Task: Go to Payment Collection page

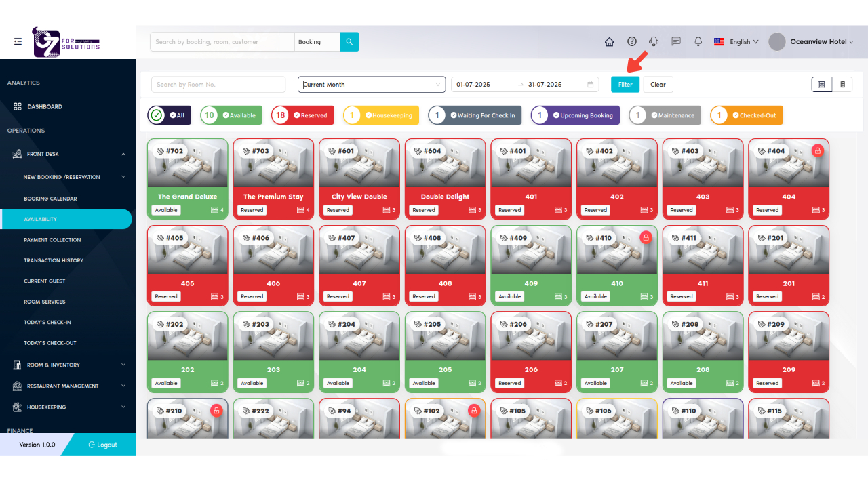Action: pyautogui.click(x=52, y=240)
